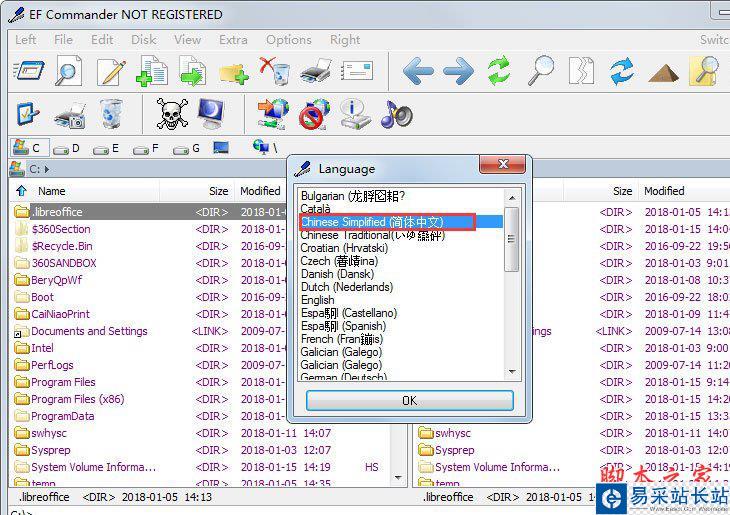Click the language list scrollbar thumb

pyautogui.click(x=512, y=239)
